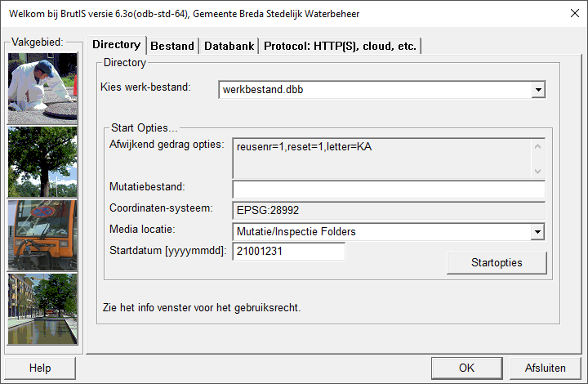Image resolution: width=588 pixels, height=384 pixels.
Task: Click the Afwijkend gedrag opties label
Action: coord(167,145)
